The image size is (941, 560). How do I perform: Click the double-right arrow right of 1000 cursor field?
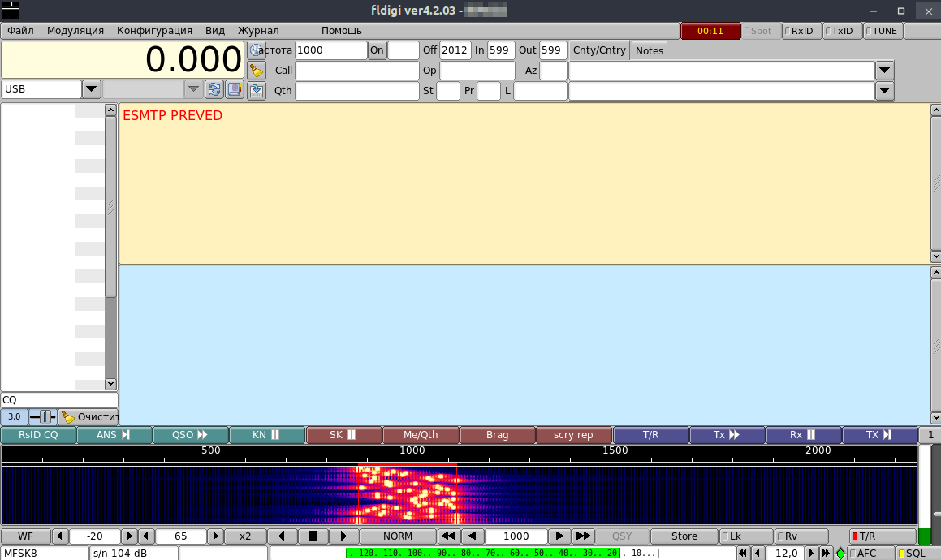tap(583, 536)
